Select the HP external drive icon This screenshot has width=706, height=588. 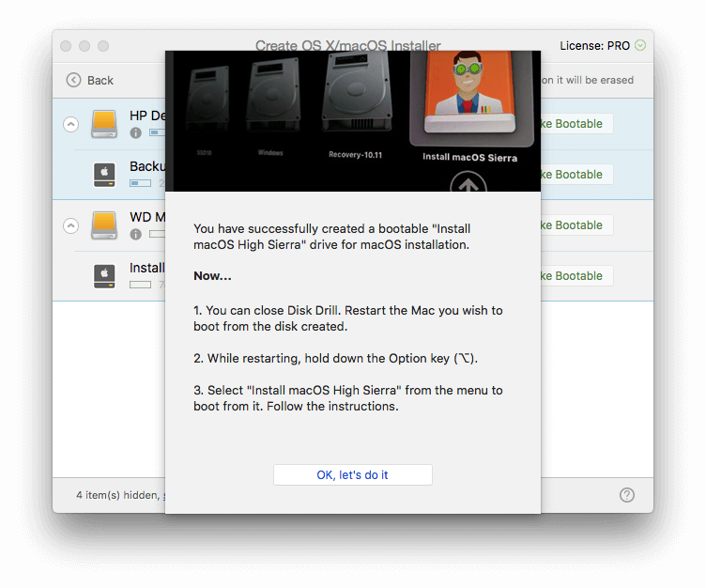pos(104,124)
